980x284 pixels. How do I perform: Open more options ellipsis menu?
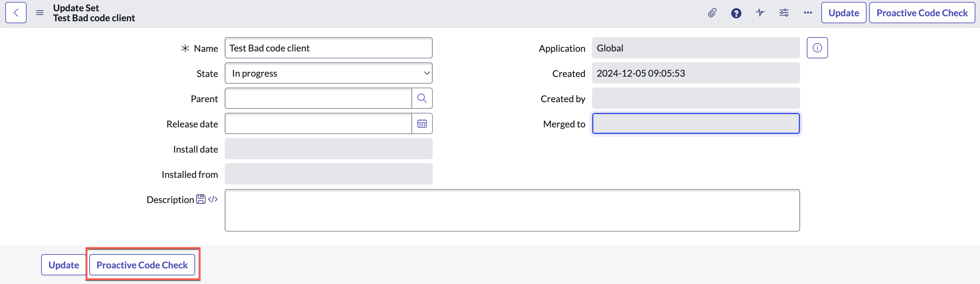tap(808, 13)
